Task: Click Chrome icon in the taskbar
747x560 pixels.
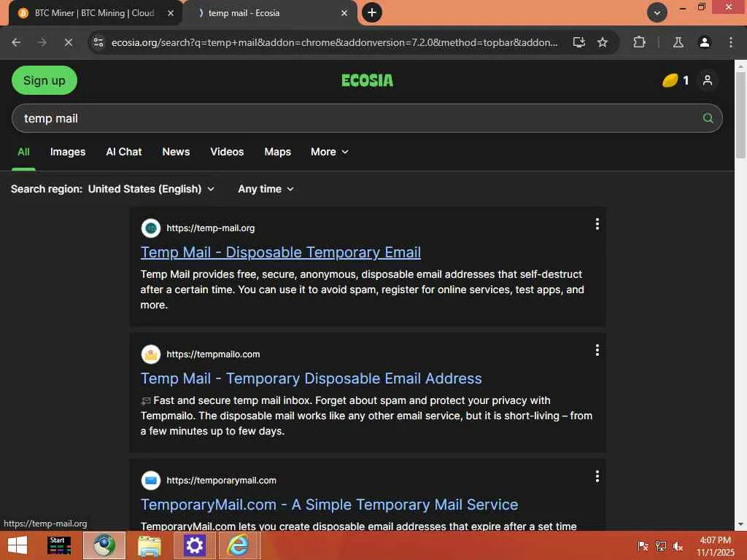Action: coord(104,545)
